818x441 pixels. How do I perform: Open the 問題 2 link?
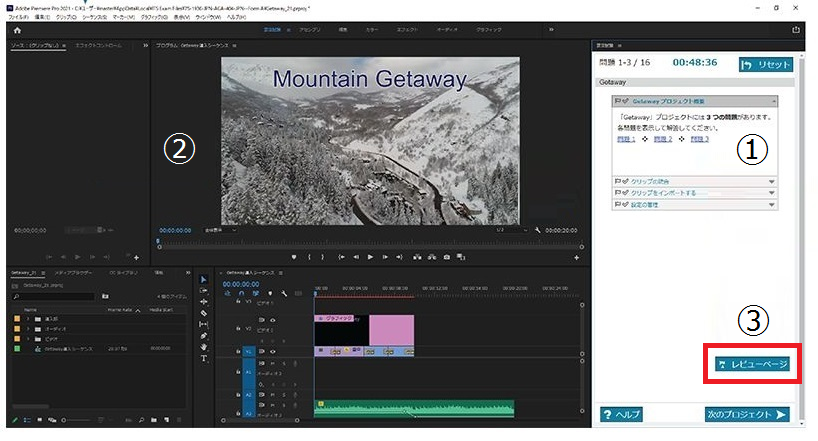click(x=662, y=139)
